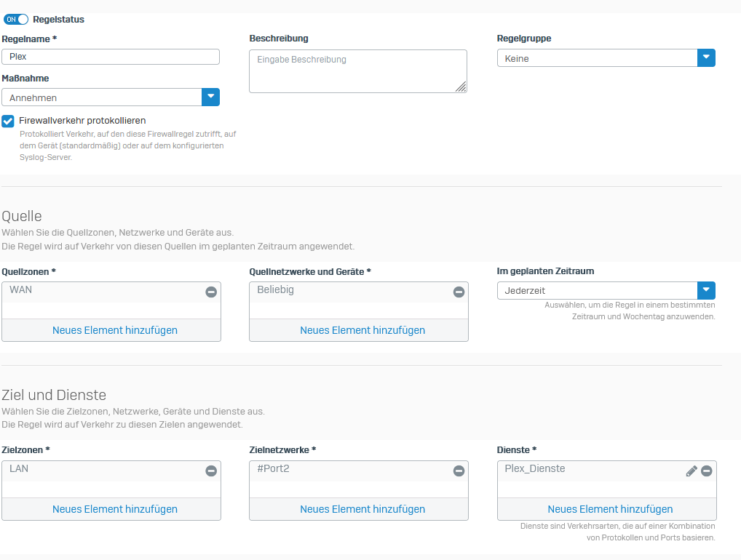Add a new element under Quellnetzwerke und Geräte

click(x=362, y=330)
